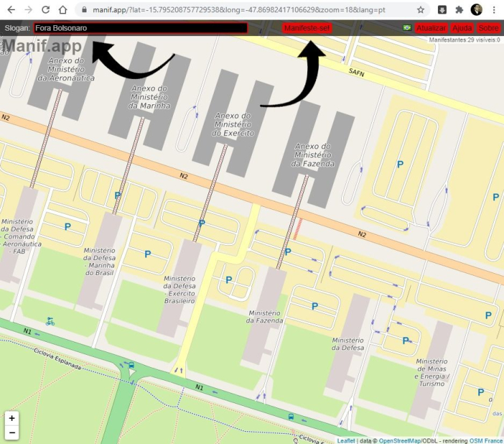Screen dimensions: 504x444
Task: Open the downloads extension icon
Action: 442,10
